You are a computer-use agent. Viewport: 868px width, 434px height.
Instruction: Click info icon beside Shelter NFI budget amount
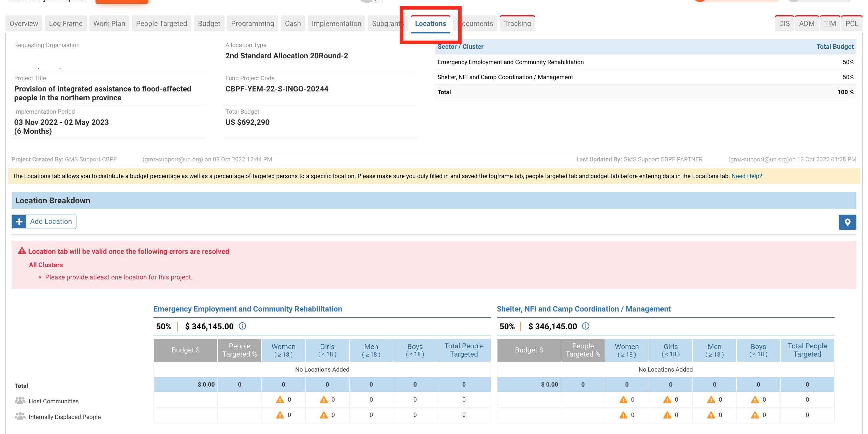[585, 326]
